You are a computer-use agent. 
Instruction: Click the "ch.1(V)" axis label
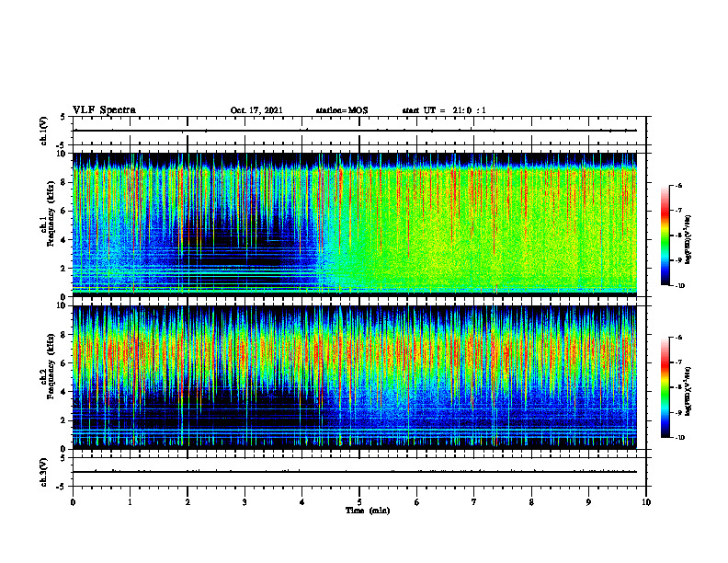pyautogui.click(x=43, y=131)
